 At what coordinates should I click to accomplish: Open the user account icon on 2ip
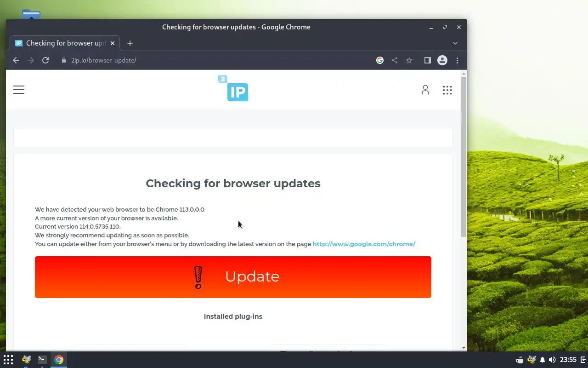click(425, 90)
